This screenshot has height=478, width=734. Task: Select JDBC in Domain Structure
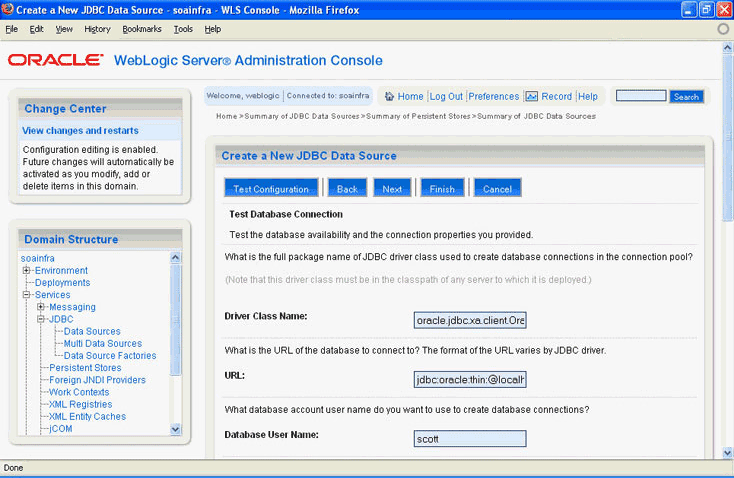[x=61, y=319]
